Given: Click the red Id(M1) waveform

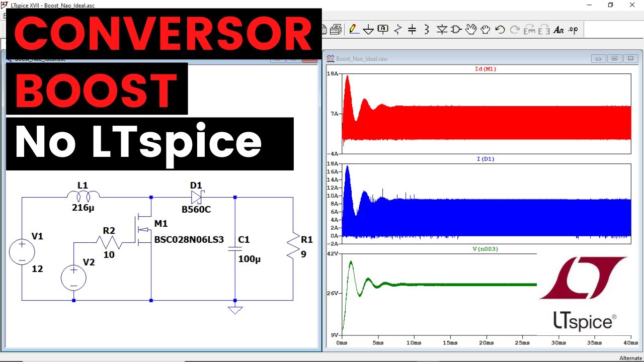Looking at the screenshot, I should coord(486,122).
